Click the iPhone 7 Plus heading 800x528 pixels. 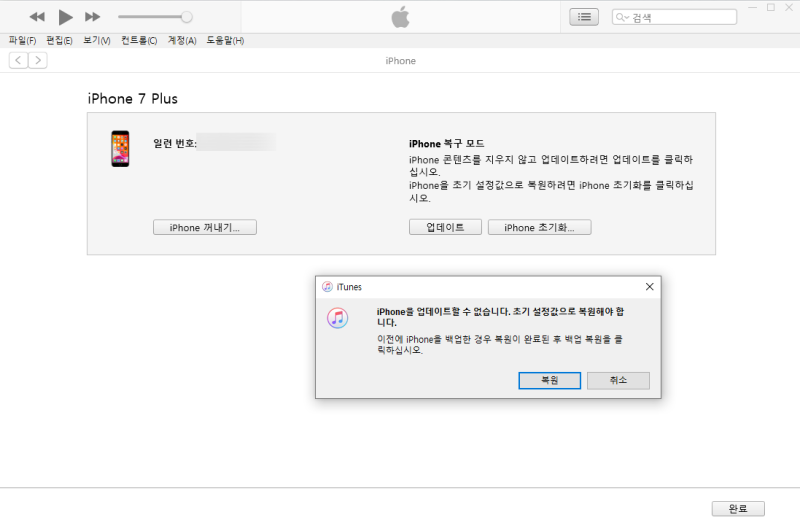[133, 98]
